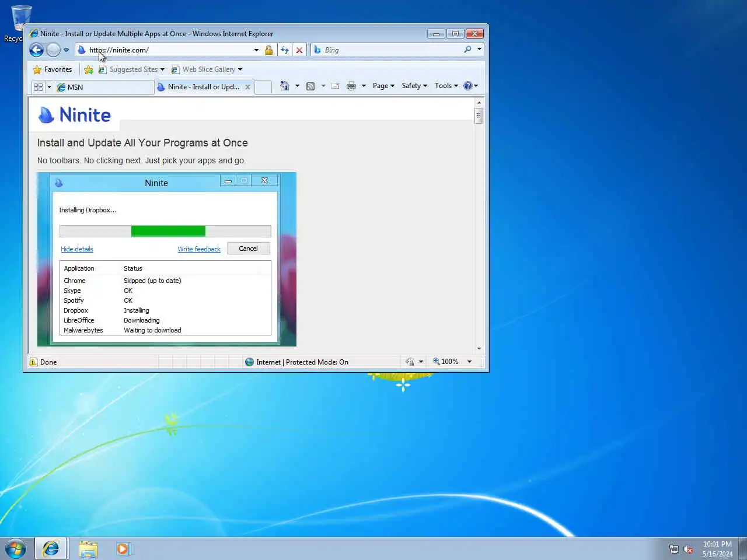Image resolution: width=747 pixels, height=560 pixels.
Task: Open Windows Explorer from the taskbar
Action: 88,549
